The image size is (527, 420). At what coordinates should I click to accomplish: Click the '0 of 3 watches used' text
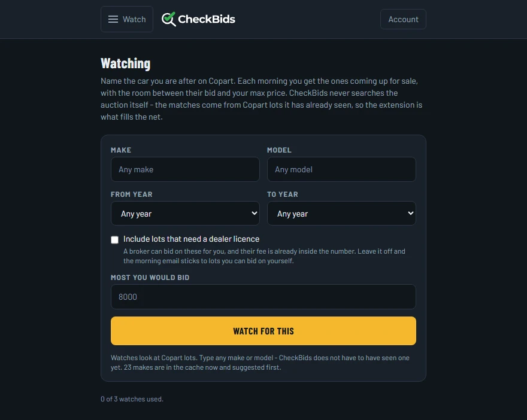tap(132, 399)
